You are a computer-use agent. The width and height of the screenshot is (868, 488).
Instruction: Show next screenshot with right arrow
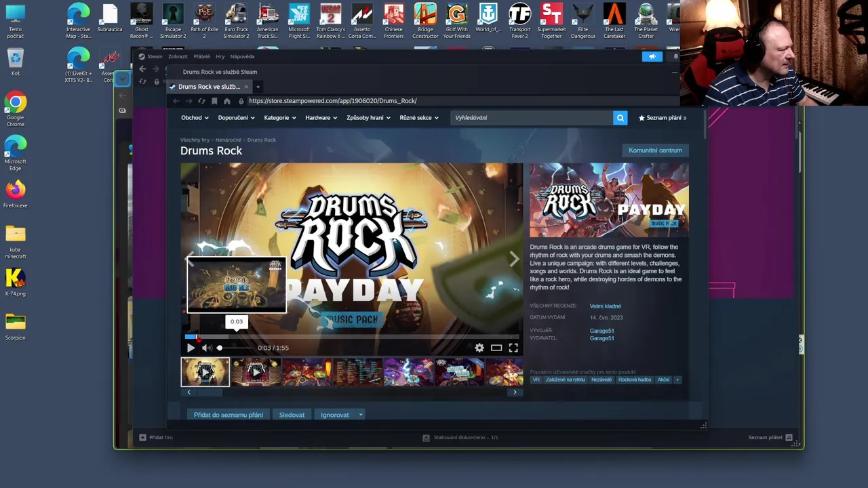tap(514, 258)
